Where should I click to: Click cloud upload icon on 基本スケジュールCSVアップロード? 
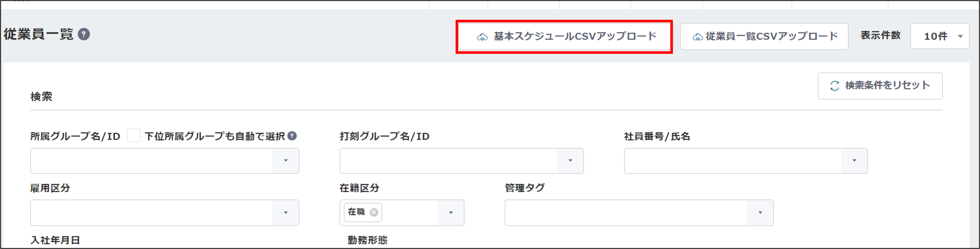tap(483, 37)
